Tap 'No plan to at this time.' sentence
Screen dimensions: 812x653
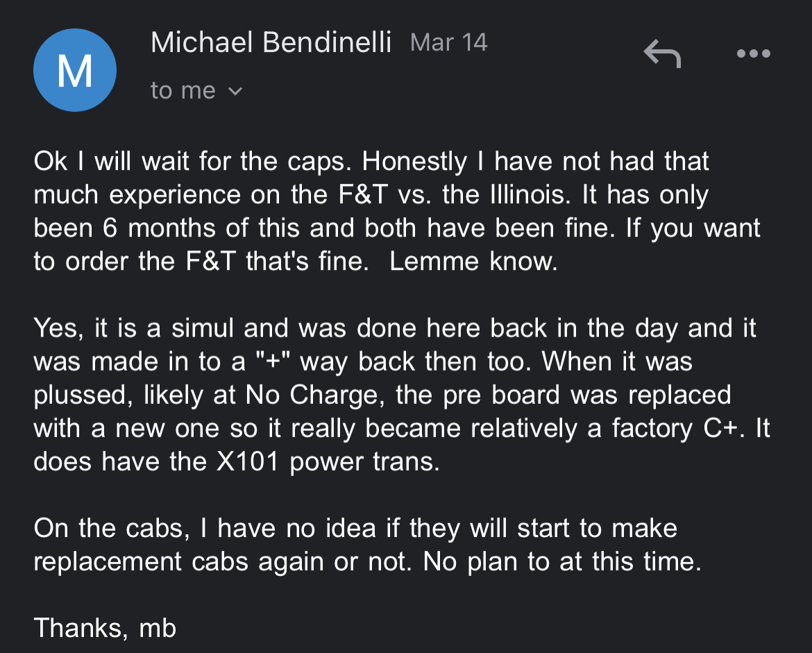[x=562, y=561]
